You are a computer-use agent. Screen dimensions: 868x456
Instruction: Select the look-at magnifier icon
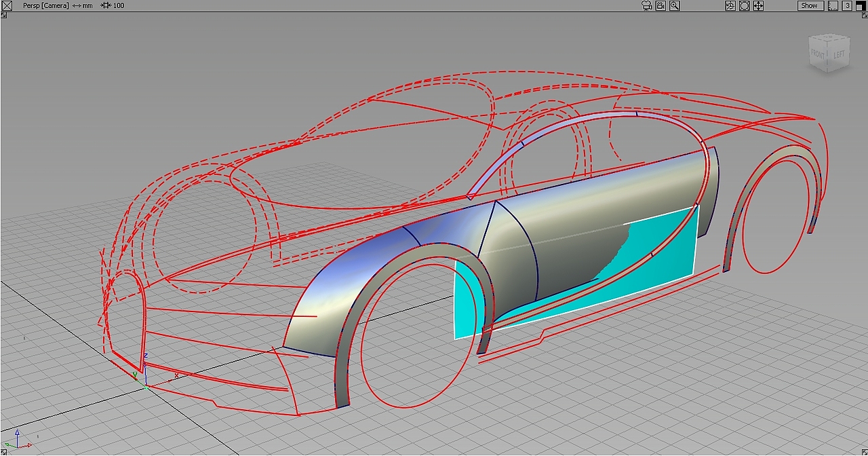pos(675,5)
